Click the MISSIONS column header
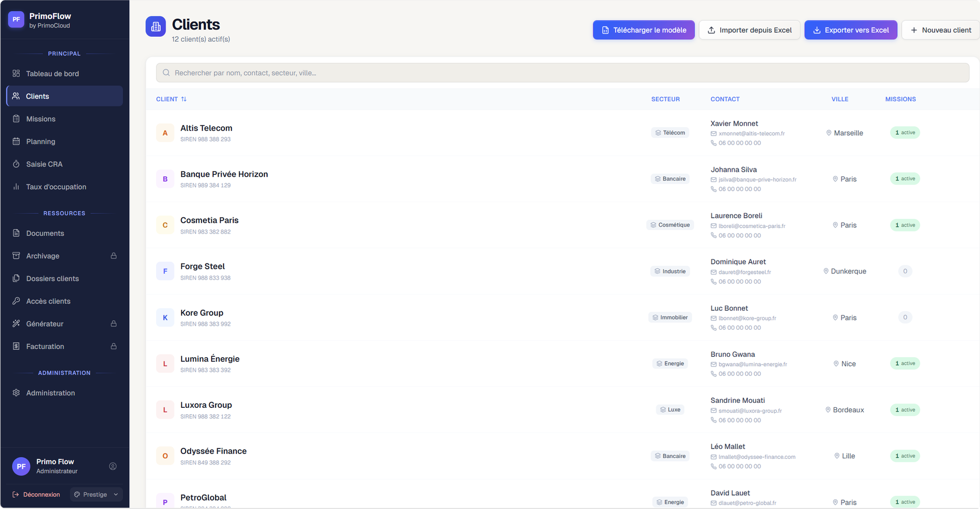 (x=900, y=99)
